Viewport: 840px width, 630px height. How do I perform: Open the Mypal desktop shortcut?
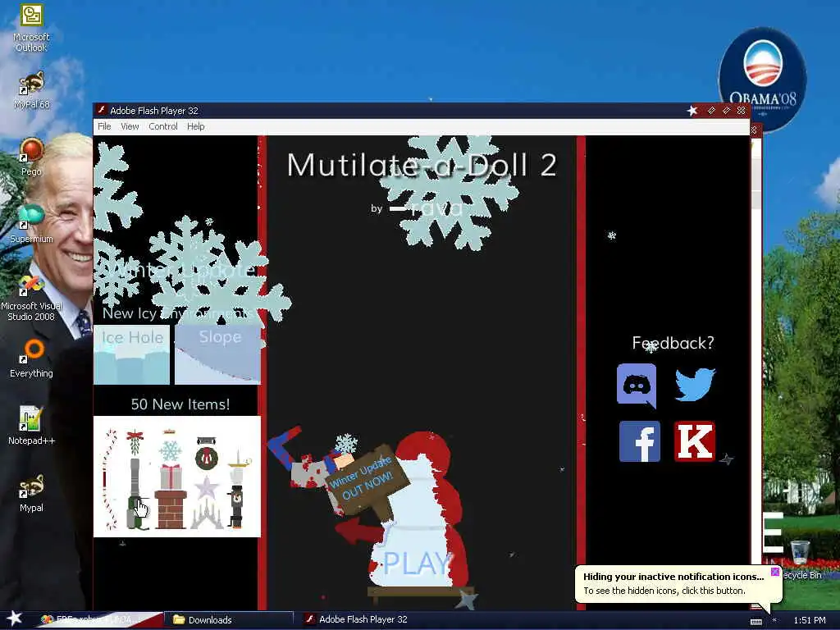point(31,493)
